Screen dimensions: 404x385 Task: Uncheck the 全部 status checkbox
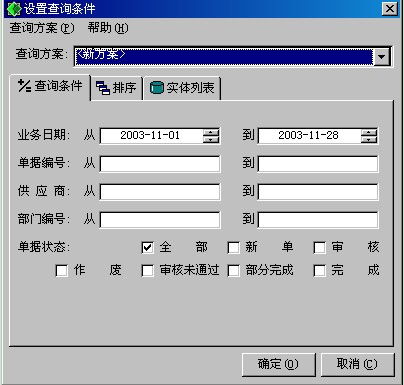click(147, 248)
